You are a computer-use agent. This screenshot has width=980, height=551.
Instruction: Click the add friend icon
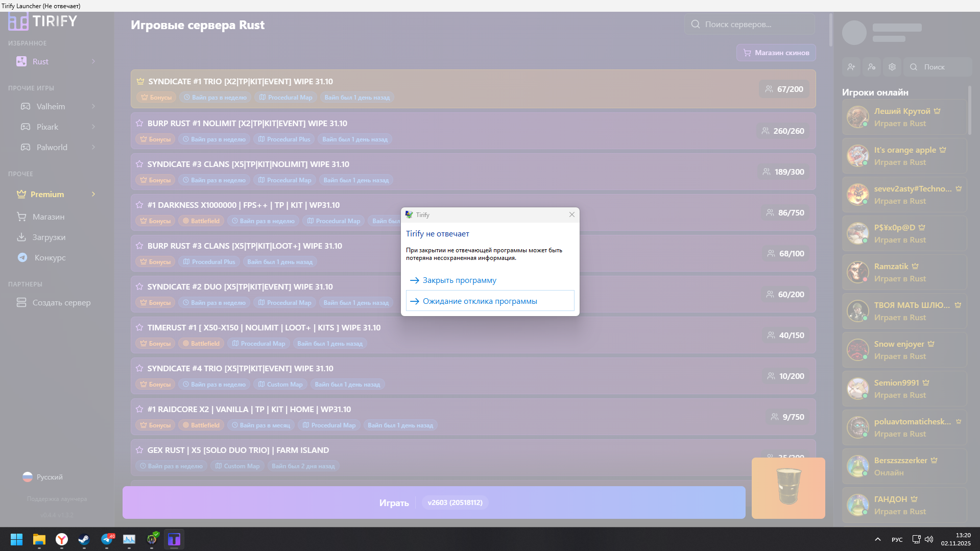(x=851, y=67)
